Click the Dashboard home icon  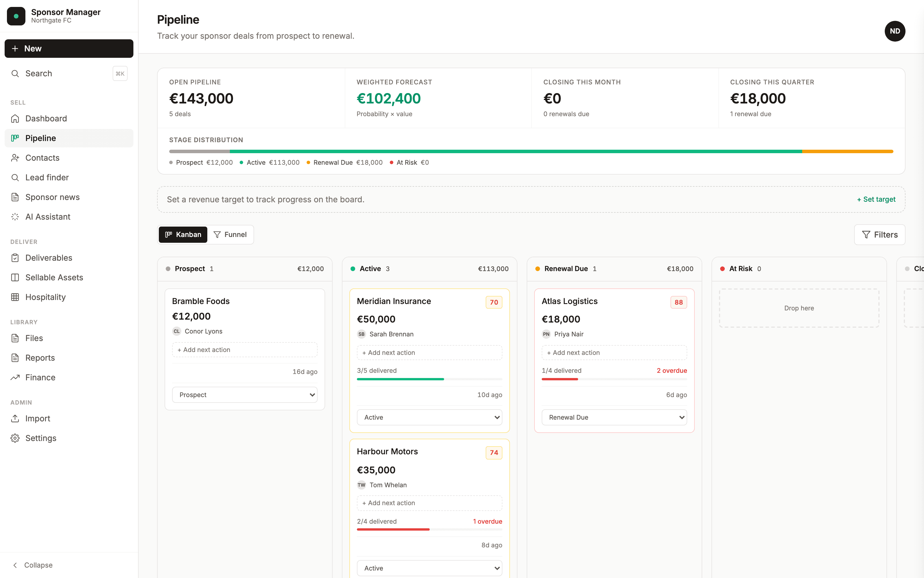(x=15, y=118)
